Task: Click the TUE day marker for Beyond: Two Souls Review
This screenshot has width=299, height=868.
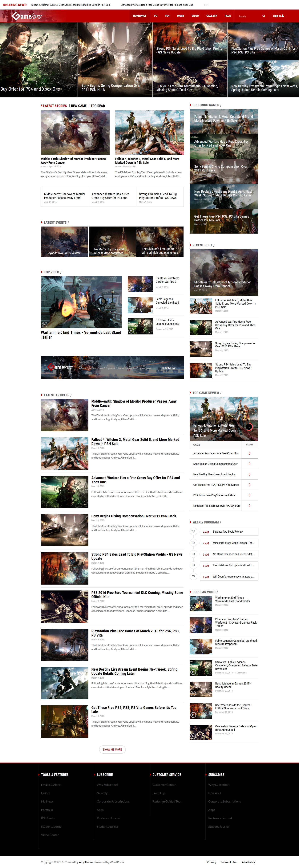Action: point(193,532)
